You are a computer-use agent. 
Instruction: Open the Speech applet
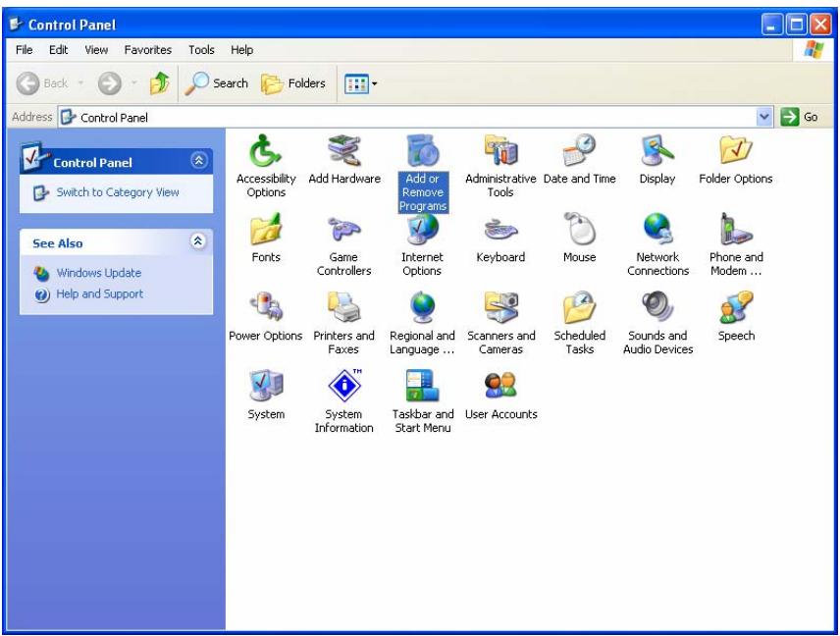pos(736,317)
